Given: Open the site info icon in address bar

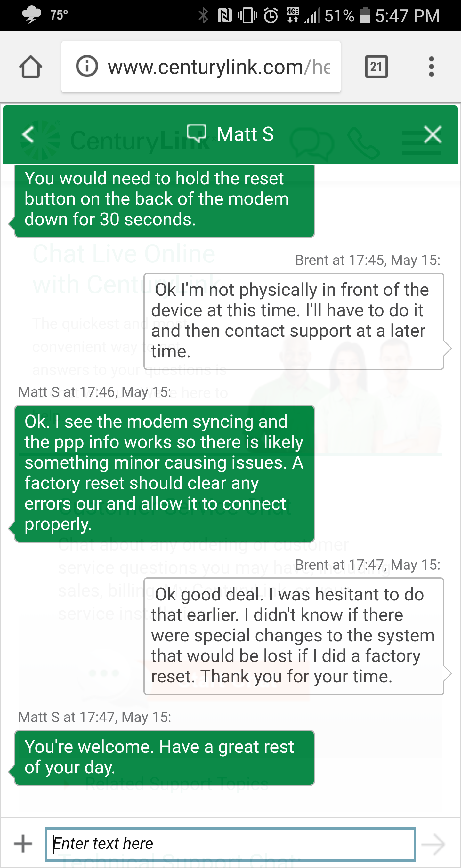Looking at the screenshot, I should click(x=87, y=66).
